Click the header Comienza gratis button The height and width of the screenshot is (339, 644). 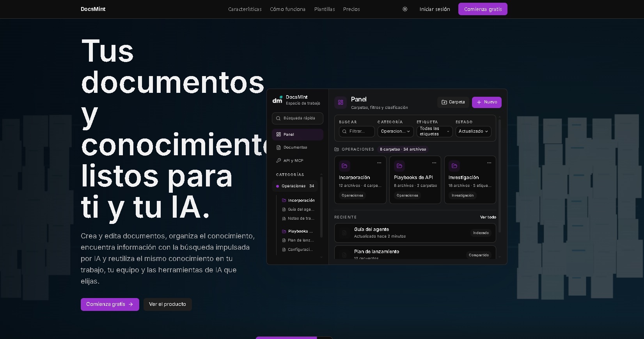pyautogui.click(x=483, y=9)
